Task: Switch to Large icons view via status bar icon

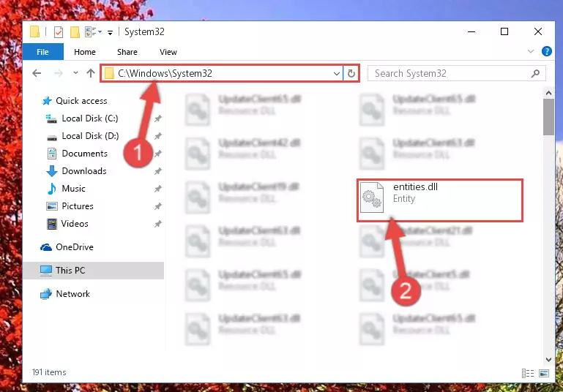Action: 544,373
